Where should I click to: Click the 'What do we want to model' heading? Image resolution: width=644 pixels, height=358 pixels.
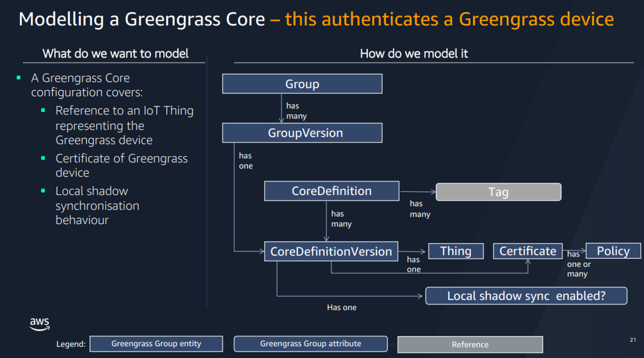115,53
